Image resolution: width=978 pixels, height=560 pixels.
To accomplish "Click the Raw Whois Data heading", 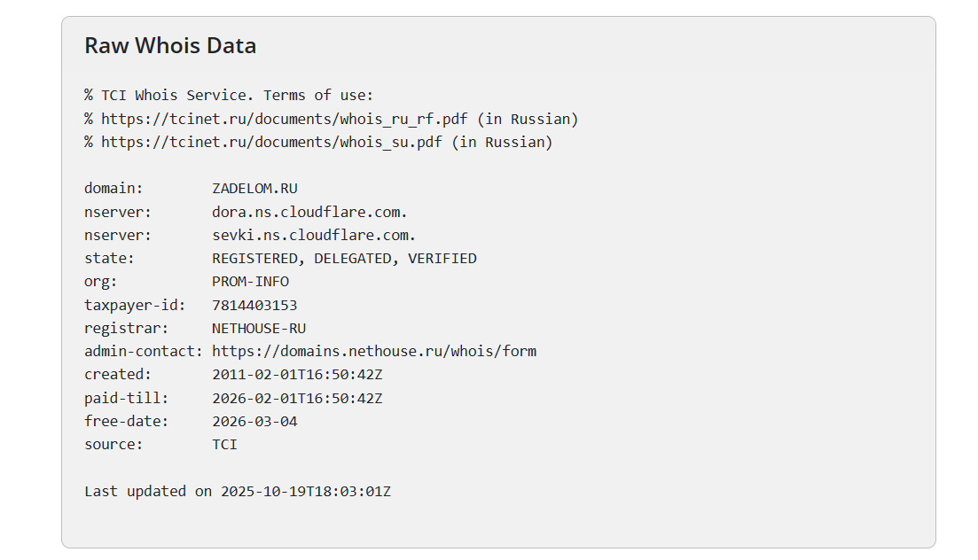I will (170, 46).
